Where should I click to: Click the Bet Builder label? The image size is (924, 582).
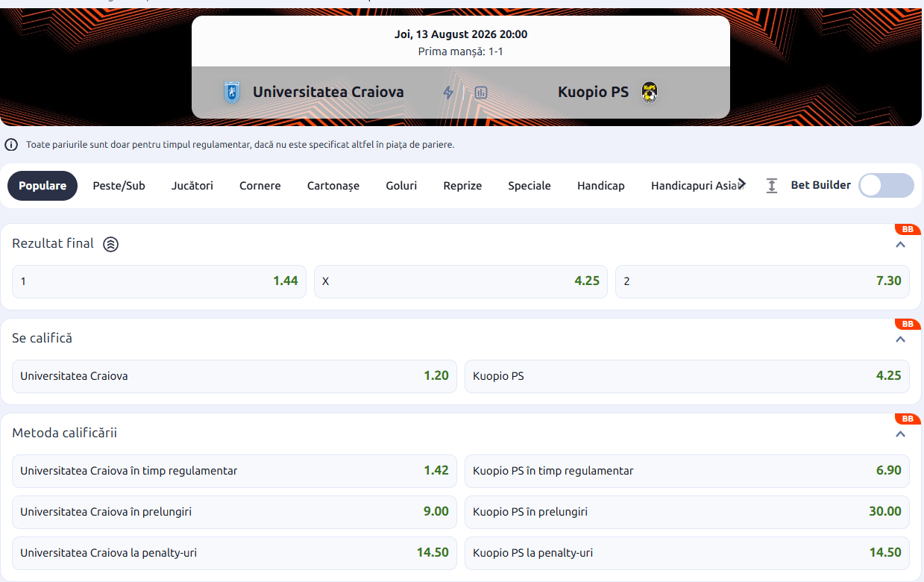click(821, 185)
